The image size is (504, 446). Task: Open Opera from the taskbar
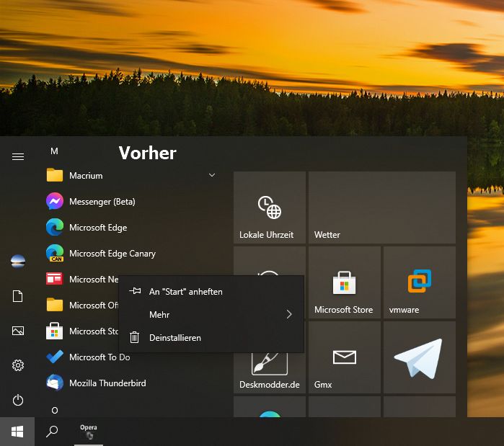pyautogui.click(x=89, y=432)
